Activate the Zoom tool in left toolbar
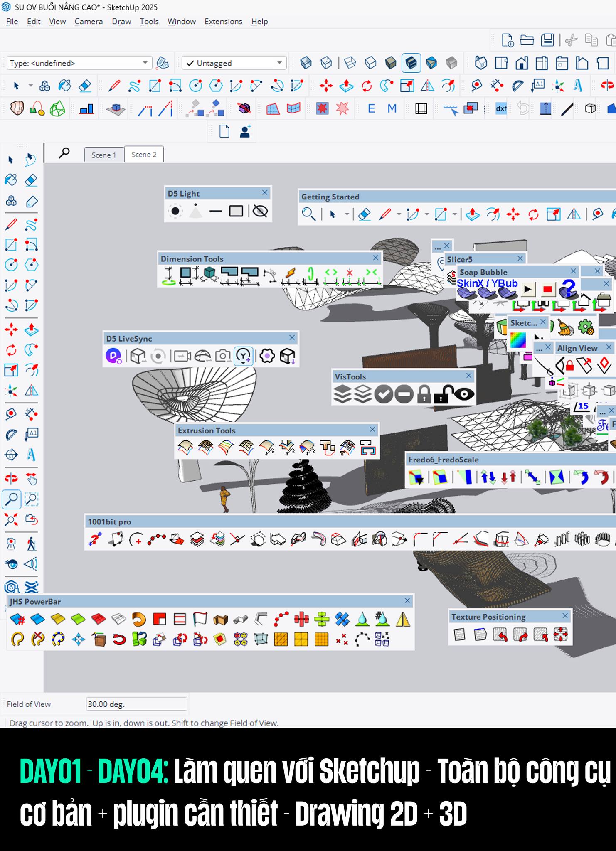 pos(11,499)
